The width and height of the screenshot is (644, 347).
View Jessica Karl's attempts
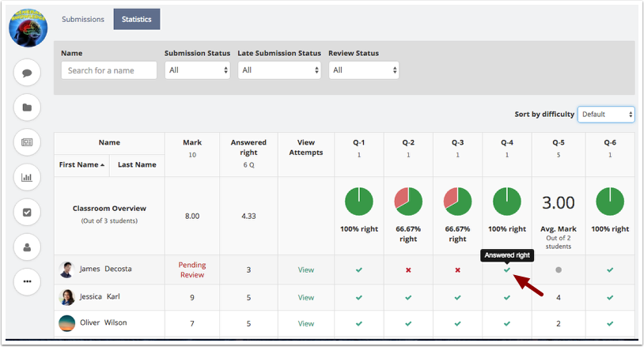click(306, 297)
